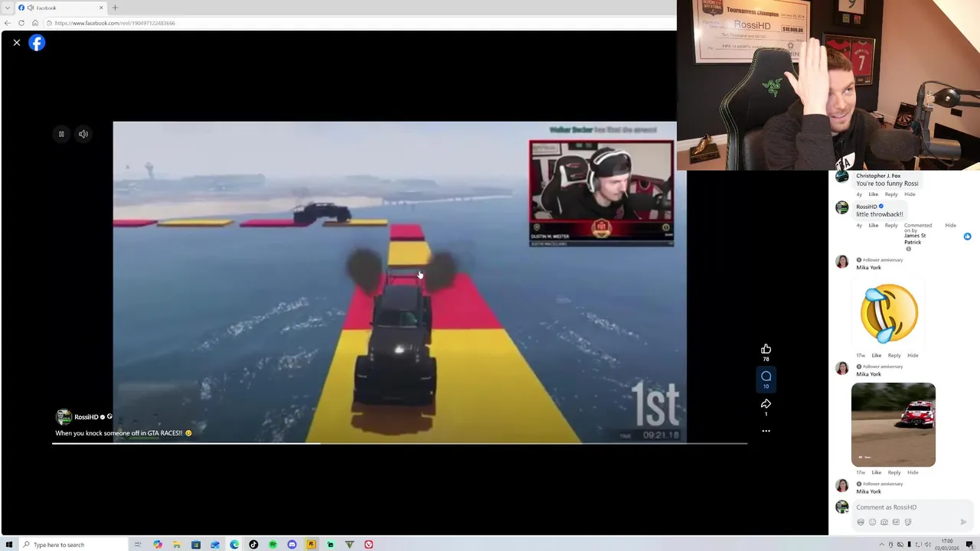Viewport: 980px width, 551px height.
Task: Like Mika York's rally car GIF comment
Action: tap(876, 472)
